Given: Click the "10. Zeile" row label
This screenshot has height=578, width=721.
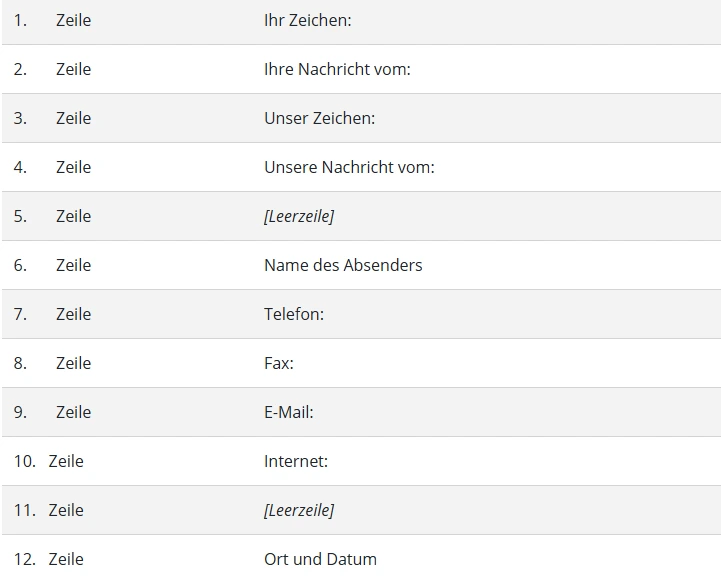Looking at the screenshot, I should [49, 461].
